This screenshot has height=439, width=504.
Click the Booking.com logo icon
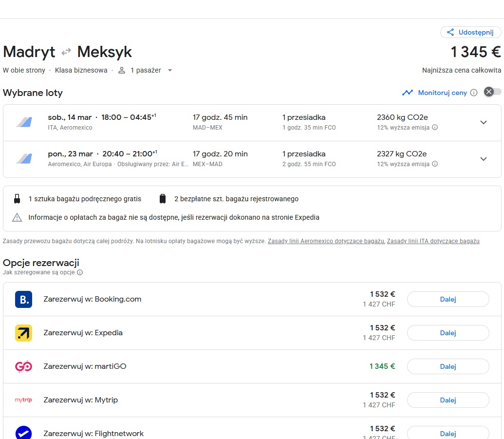click(x=23, y=300)
